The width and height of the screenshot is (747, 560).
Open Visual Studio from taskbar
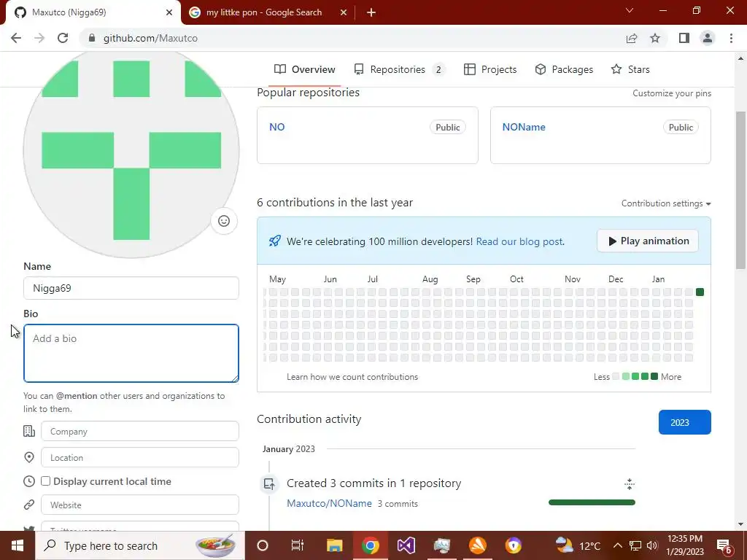coord(406,545)
